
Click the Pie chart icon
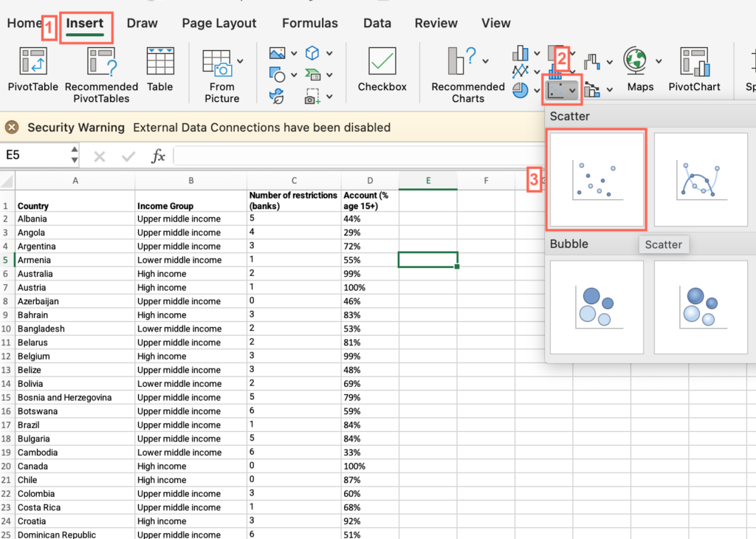click(x=520, y=90)
